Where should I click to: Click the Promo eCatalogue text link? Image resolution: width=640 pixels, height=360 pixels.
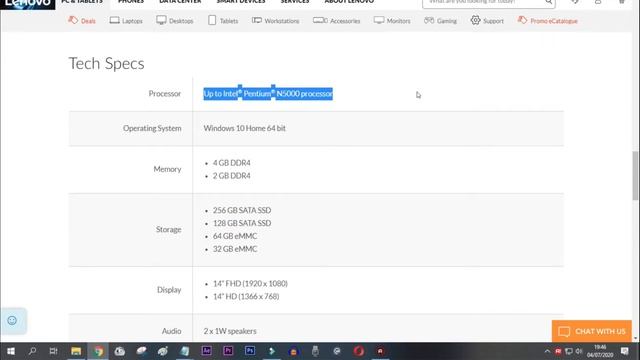[554, 21]
